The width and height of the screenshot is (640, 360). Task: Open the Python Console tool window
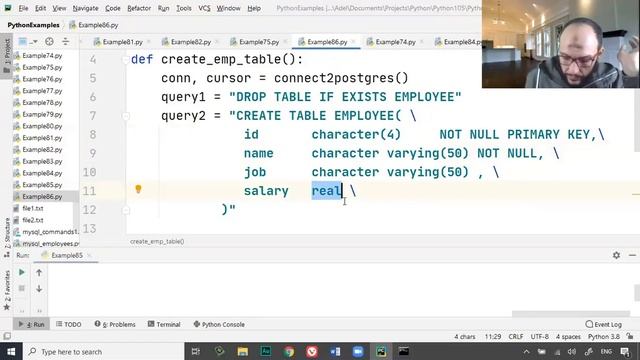click(x=219, y=324)
